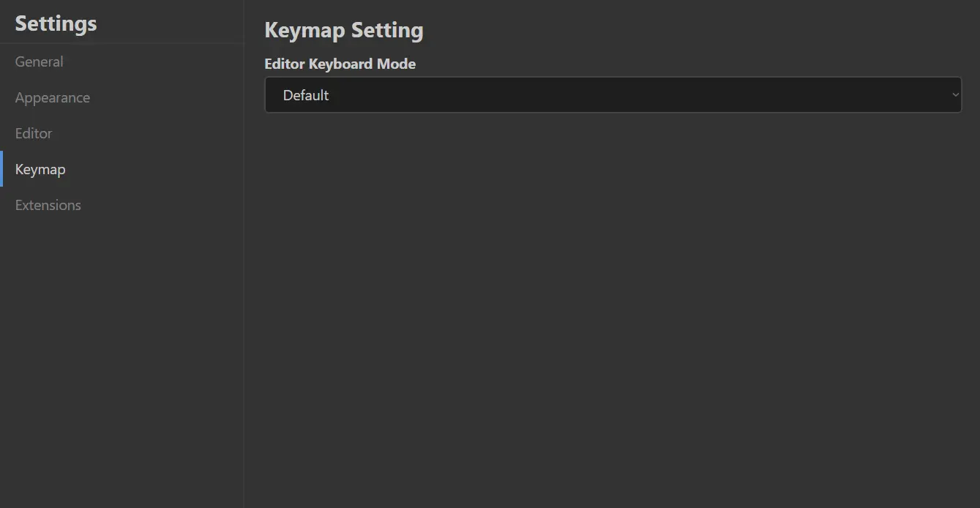Click the blue highlight indicator beside Keymap
980x508 pixels.
click(x=2, y=168)
